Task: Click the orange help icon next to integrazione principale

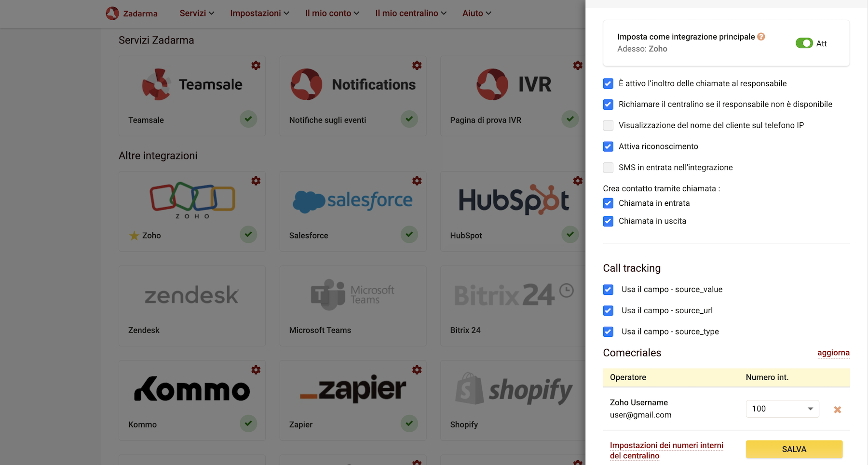Action: (x=761, y=37)
